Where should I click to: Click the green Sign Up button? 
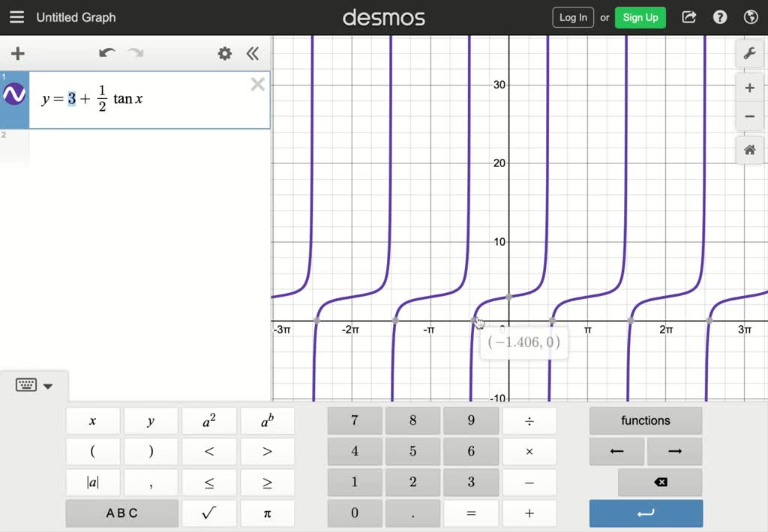click(x=640, y=17)
